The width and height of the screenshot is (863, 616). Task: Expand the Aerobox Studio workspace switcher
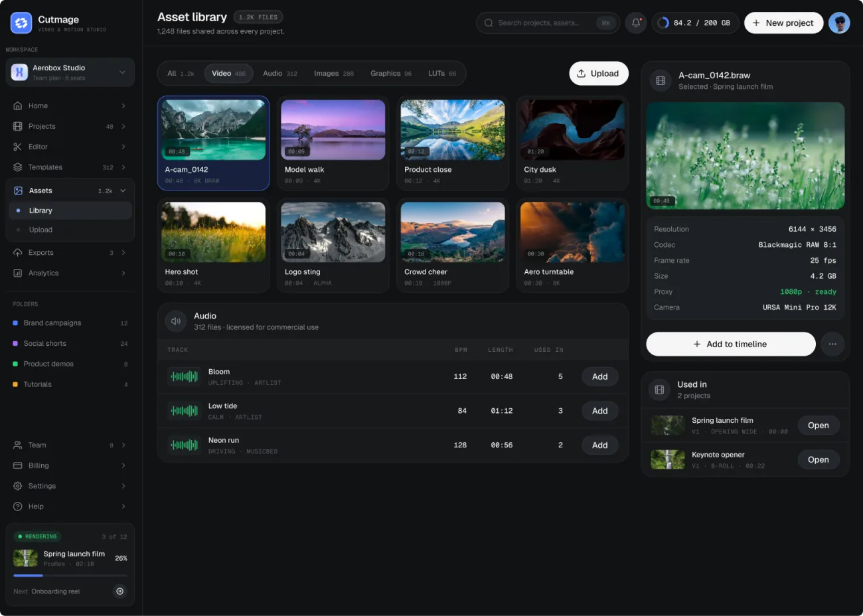pos(70,72)
